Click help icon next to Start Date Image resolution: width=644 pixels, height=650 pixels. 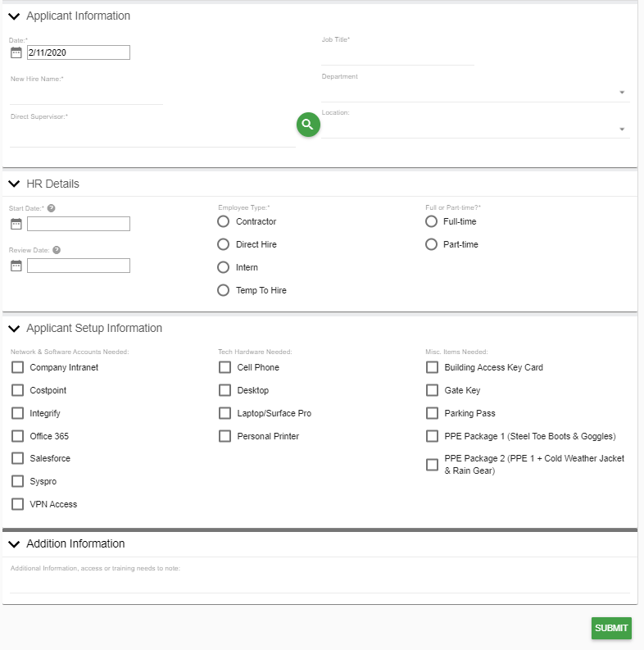pos(52,208)
